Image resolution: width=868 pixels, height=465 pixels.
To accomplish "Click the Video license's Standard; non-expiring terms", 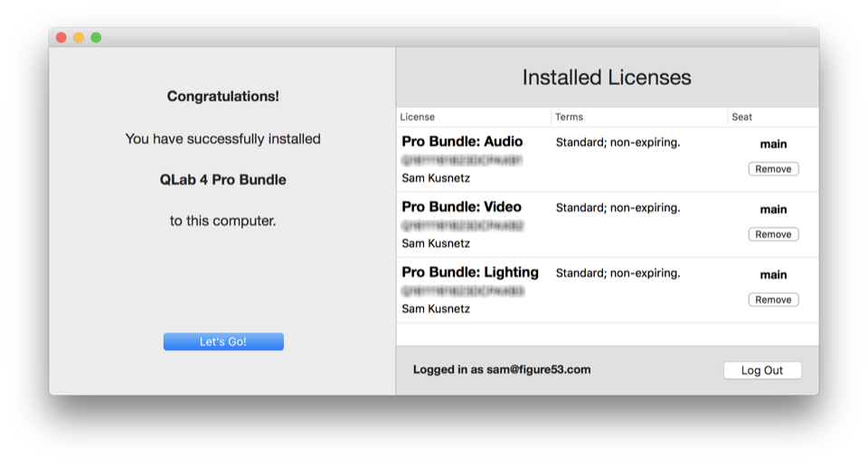I will point(618,208).
